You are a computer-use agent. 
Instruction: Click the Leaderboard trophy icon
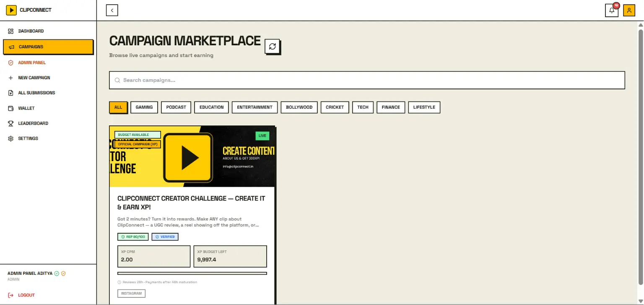point(11,123)
